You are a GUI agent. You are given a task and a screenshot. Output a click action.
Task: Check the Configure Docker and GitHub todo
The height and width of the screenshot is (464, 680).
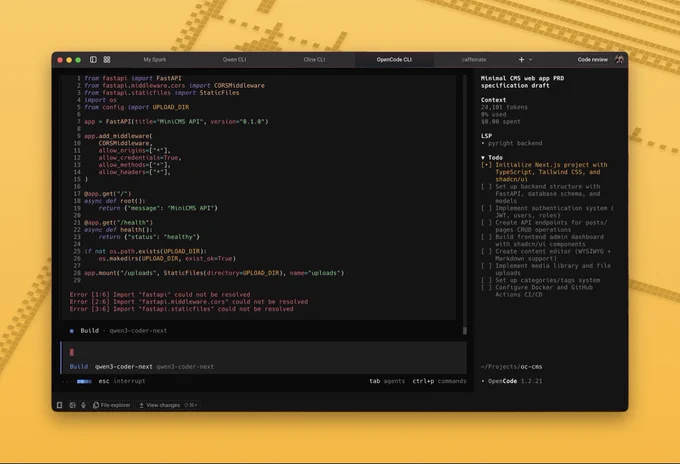[x=486, y=287]
